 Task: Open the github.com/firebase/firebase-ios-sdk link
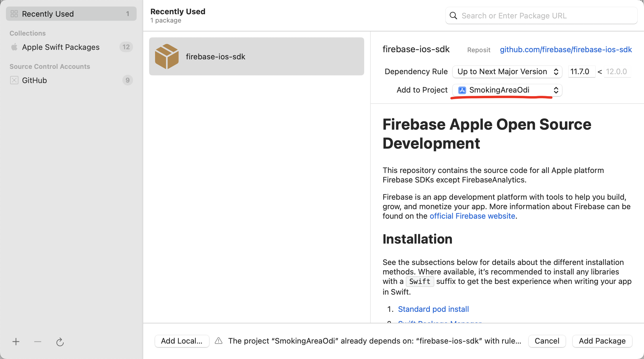click(566, 50)
